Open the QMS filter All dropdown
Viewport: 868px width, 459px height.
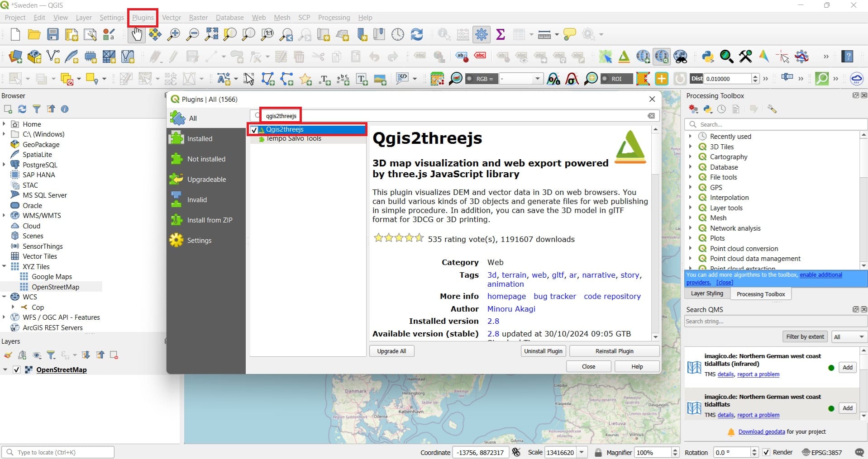[x=849, y=336]
